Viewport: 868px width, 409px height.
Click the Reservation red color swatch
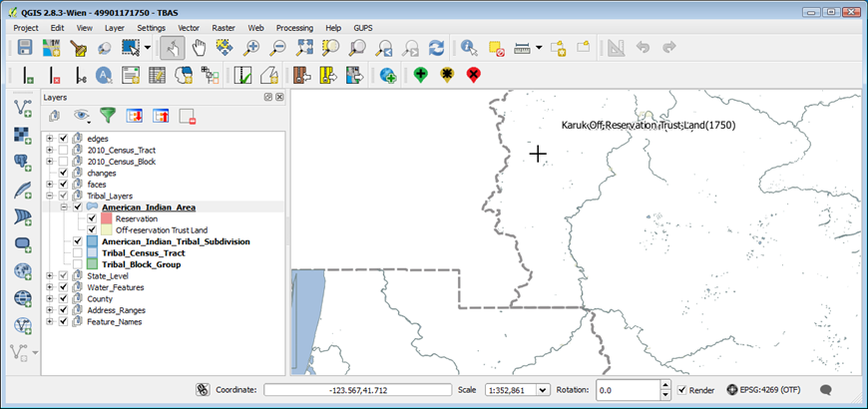click(107, 218)
